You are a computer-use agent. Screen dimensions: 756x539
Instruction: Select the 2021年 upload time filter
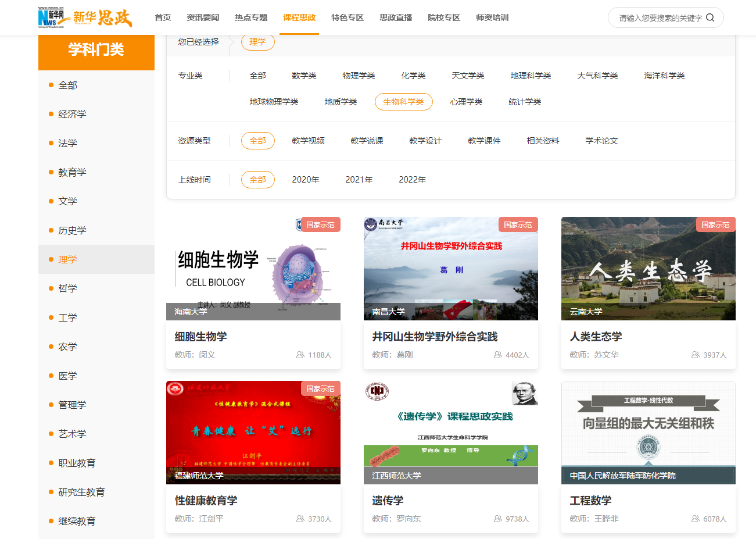[x=359, y=180]
